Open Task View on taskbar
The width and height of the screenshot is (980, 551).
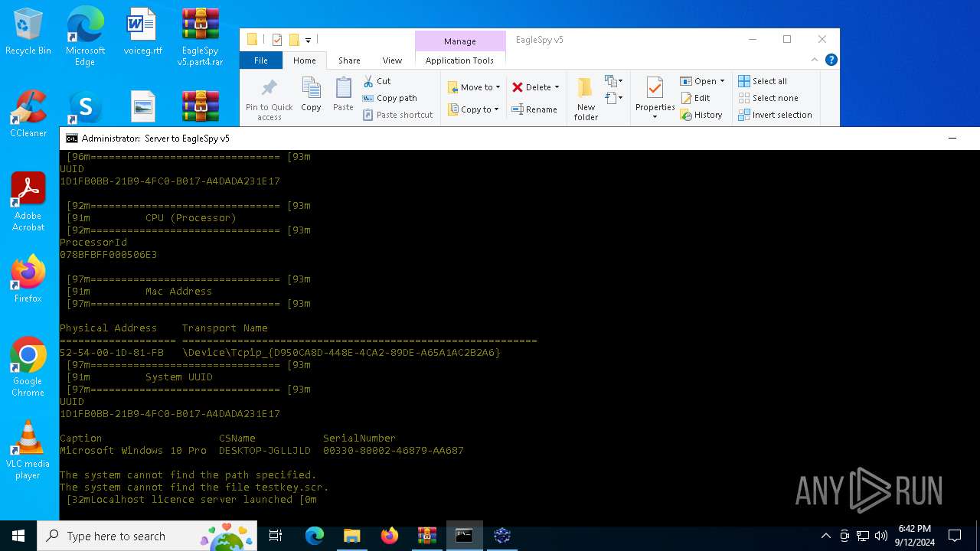click(x=276, y=536)
